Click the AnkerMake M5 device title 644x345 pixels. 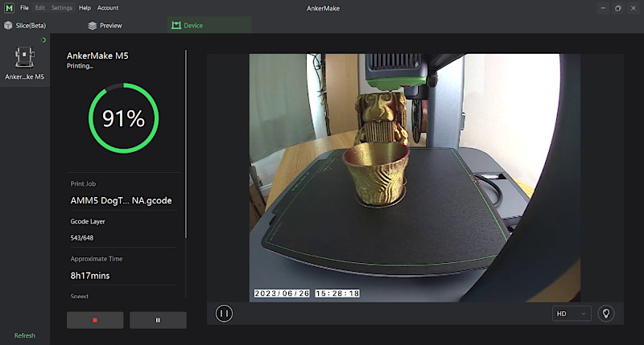(x=97, y=55)
